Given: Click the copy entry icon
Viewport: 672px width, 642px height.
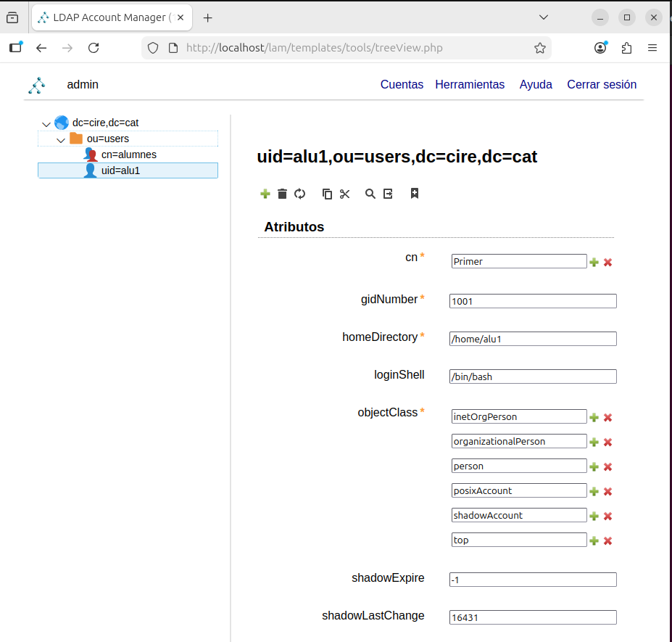Looking at the screenshot, I should pyautogui.click(x=327, y=194).
